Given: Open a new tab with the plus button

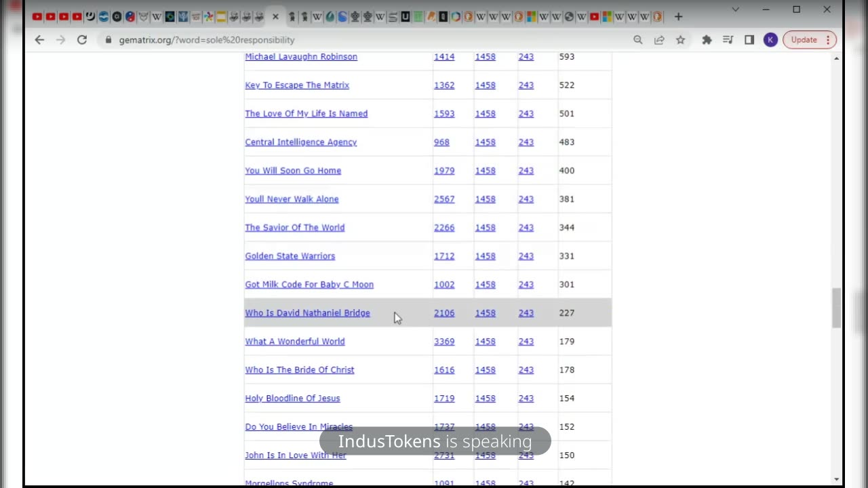Looking at the screenshot, I should point(678,16).
